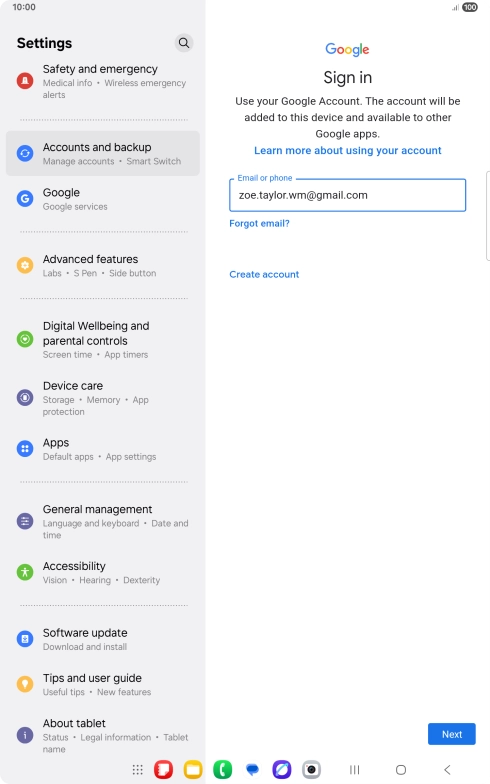Click the Next button
Viewport: 490px width, 784px height.
tap(452, 734)
